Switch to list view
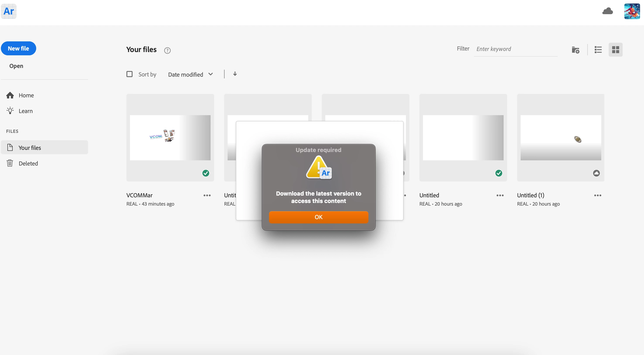 pos(598,50)
